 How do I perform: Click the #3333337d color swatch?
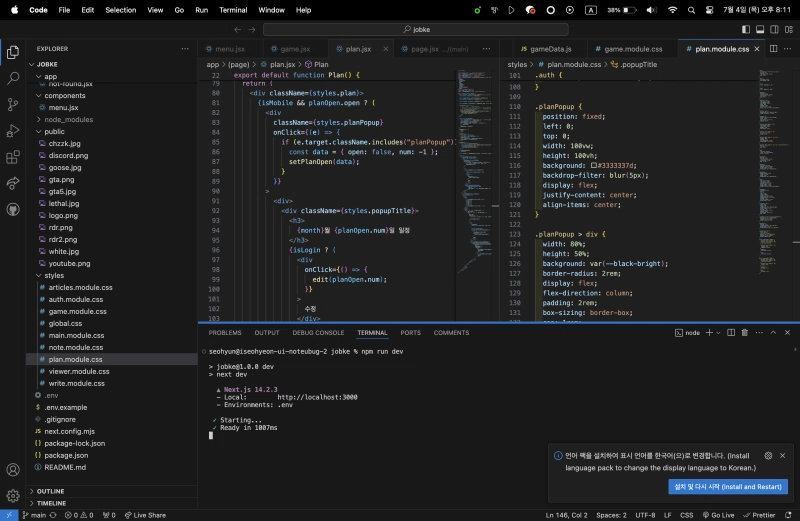(594, 165)
